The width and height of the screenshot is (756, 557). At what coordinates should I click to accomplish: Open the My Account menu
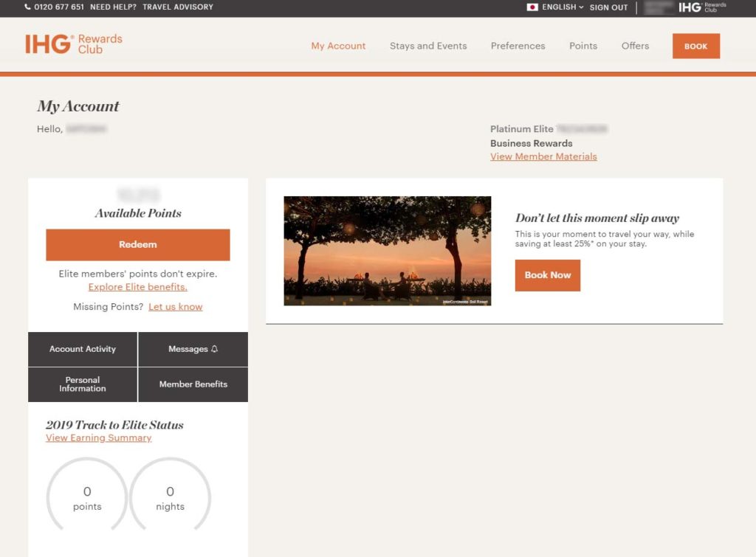(x=338, y=46)
